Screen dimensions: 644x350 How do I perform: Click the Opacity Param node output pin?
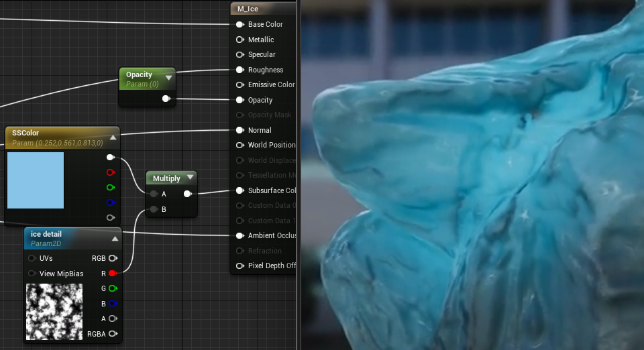[166, 99]
